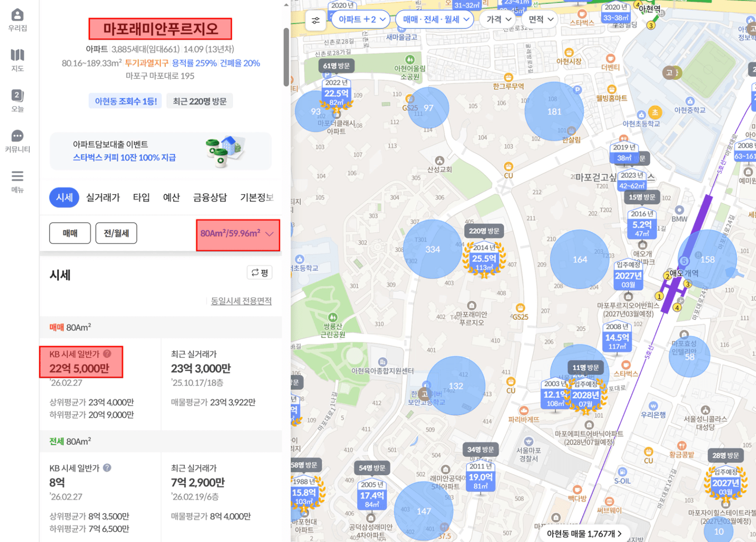This screenshot has height=542, width=756.
Task: Click 아현중학교 school icon on map
Action: click(690, 101)
